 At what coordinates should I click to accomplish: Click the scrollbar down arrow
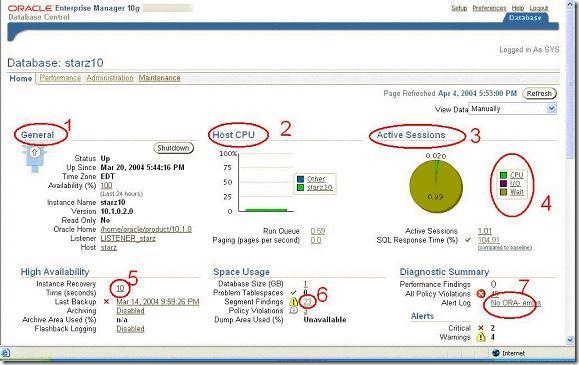pyautogui.click(x=570, y=340)
